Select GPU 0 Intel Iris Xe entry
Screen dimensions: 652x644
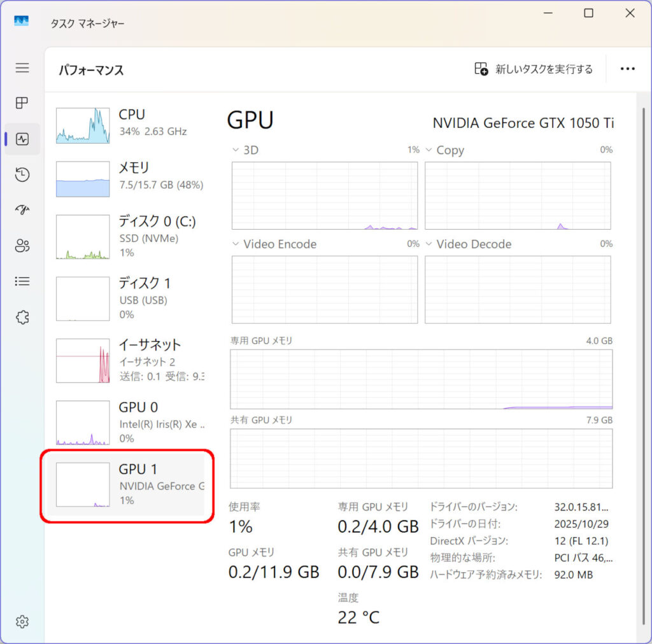(x=130, y=423)
